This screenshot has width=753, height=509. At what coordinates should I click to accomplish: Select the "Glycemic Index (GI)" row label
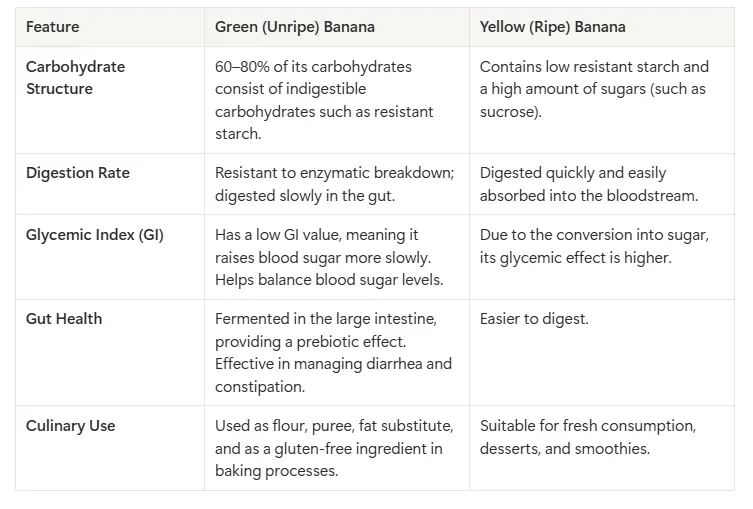94,235
